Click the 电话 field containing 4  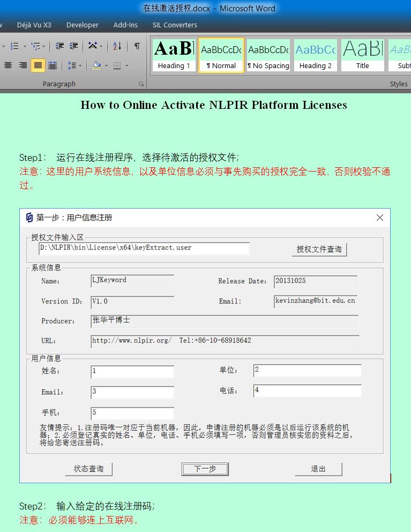[x=307, y=390]
